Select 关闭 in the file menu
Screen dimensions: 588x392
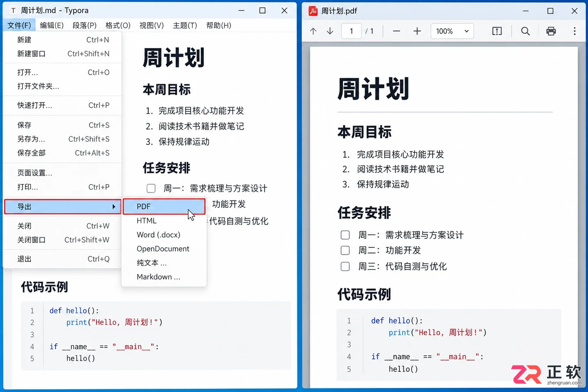62,226
